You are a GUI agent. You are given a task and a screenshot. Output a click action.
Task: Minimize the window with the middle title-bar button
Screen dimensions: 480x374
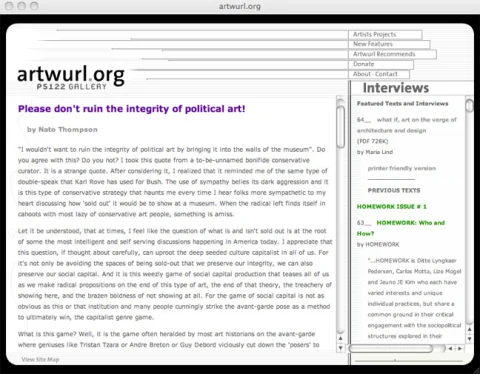(x=22, y=6)
